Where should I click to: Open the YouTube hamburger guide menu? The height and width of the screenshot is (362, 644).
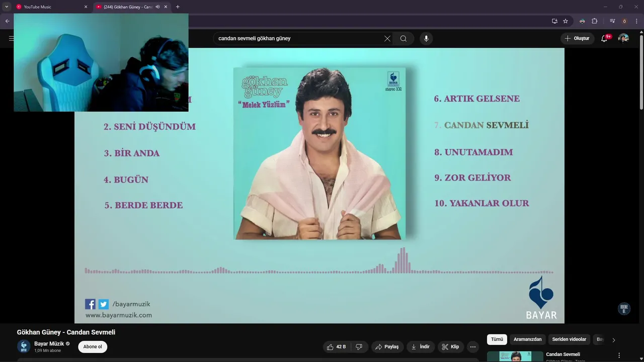tap(11, 38)
